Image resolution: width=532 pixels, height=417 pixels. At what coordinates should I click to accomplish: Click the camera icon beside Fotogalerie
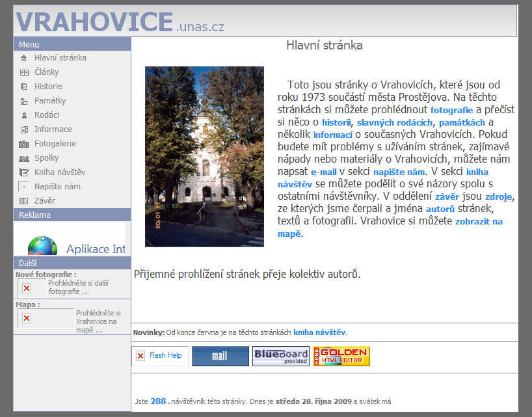tap(24, 144)
